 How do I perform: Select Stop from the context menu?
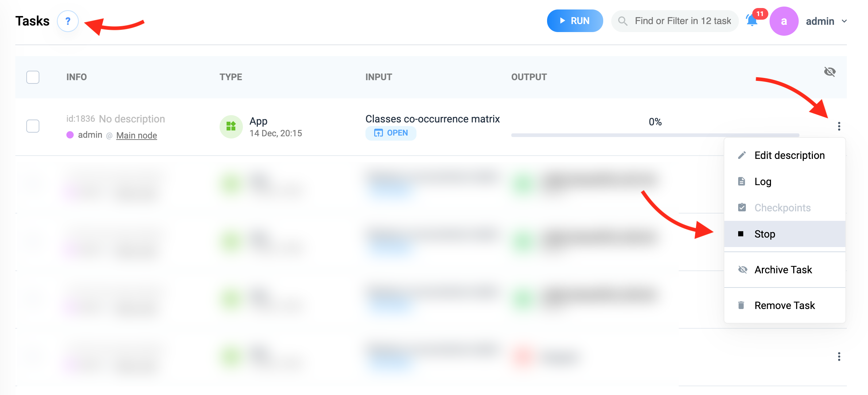pos(765,234)
